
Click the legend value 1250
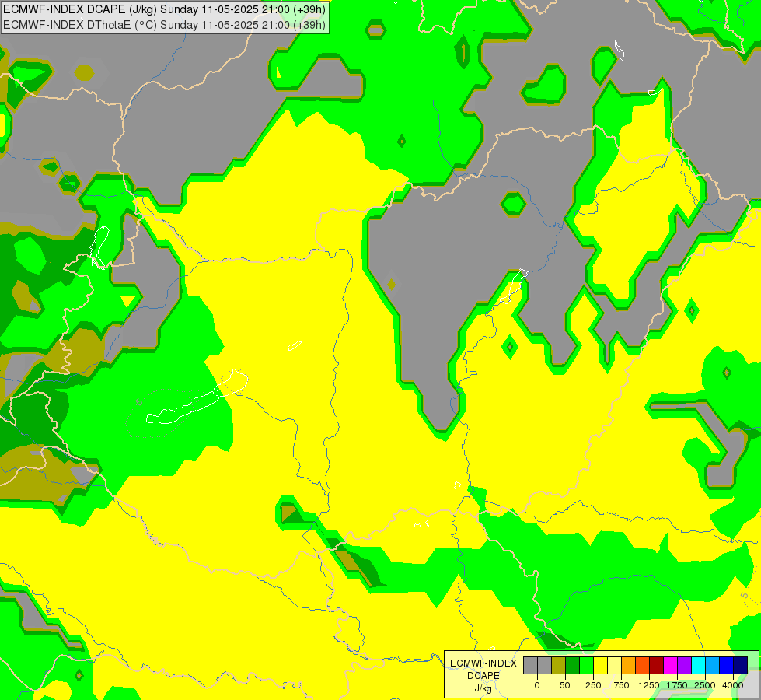click(x=649, y=685)
